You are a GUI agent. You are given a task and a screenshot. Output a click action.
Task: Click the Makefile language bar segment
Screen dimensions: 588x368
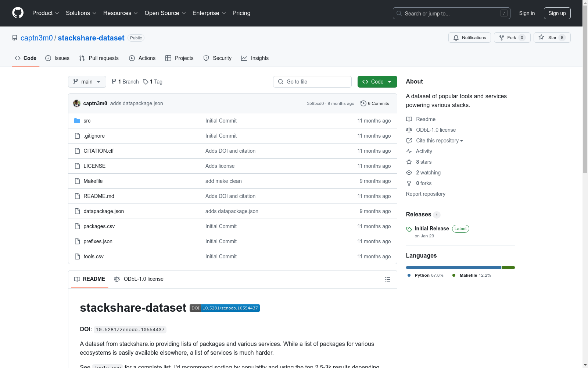508,268
